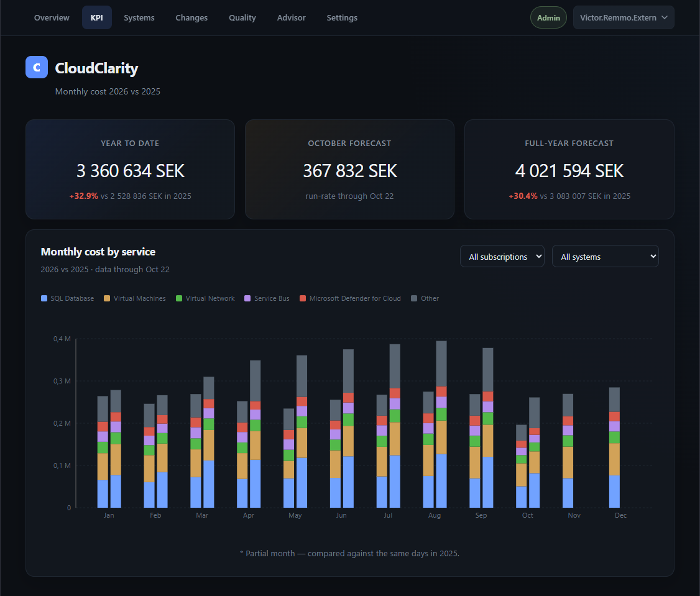Click the 'Monthly cost 2026 vs 2025' subtitle
This screenshot has height=596, width=700.
click(108, 91)
